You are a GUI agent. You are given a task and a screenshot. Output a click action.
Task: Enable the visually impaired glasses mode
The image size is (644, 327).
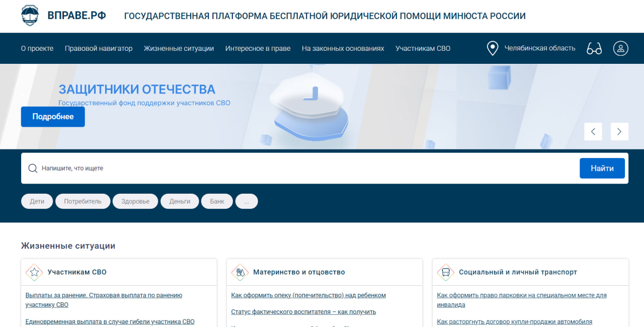click(x=594, y=48)
